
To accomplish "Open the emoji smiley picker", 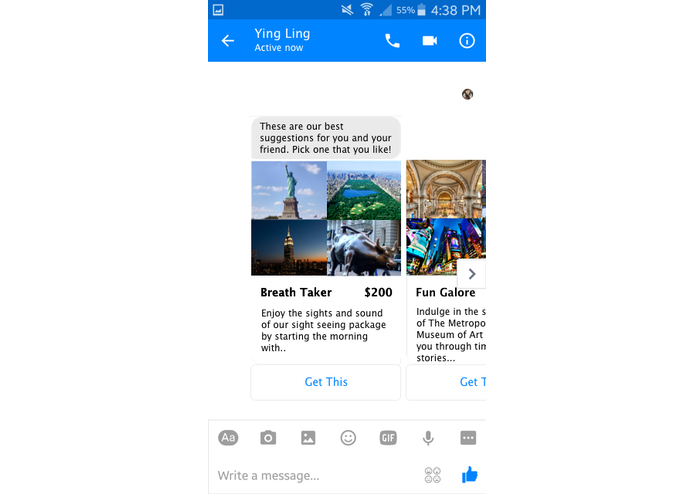I will tap(348, 438).
